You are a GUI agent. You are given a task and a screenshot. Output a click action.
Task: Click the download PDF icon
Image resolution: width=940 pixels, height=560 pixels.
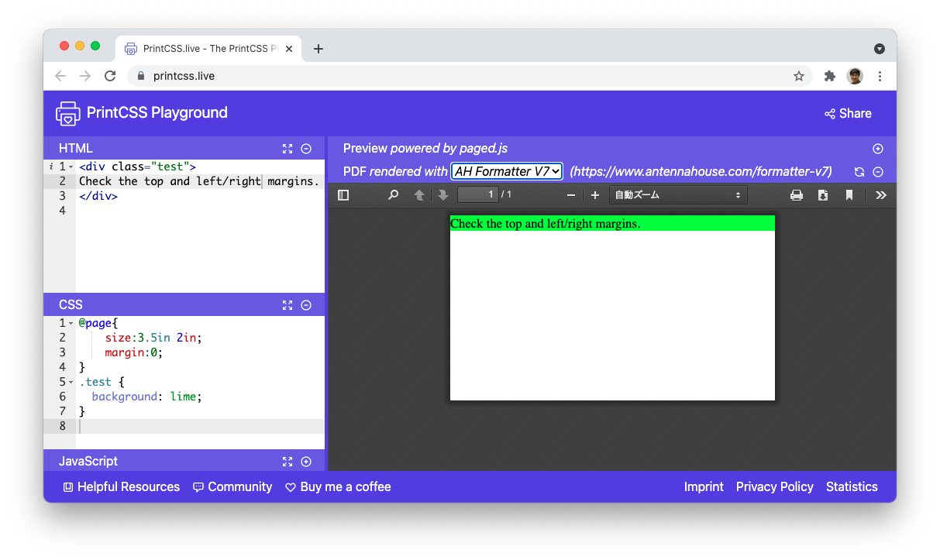click(823, 194)
